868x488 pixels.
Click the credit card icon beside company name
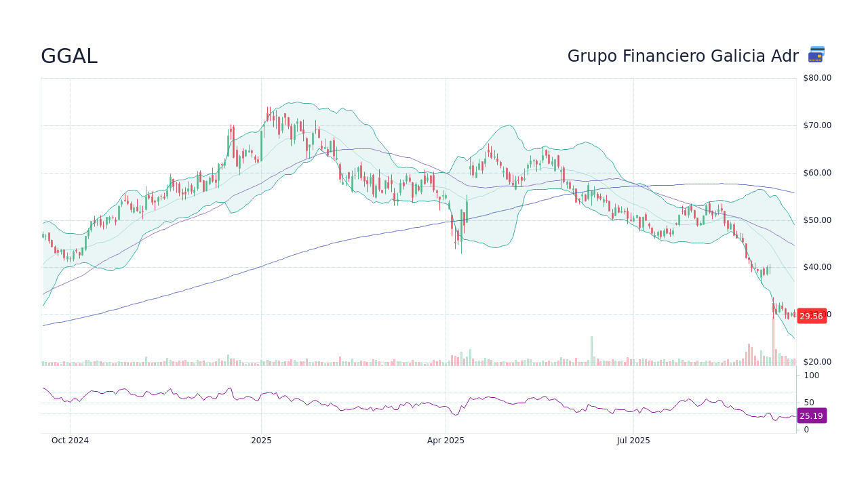816,55
